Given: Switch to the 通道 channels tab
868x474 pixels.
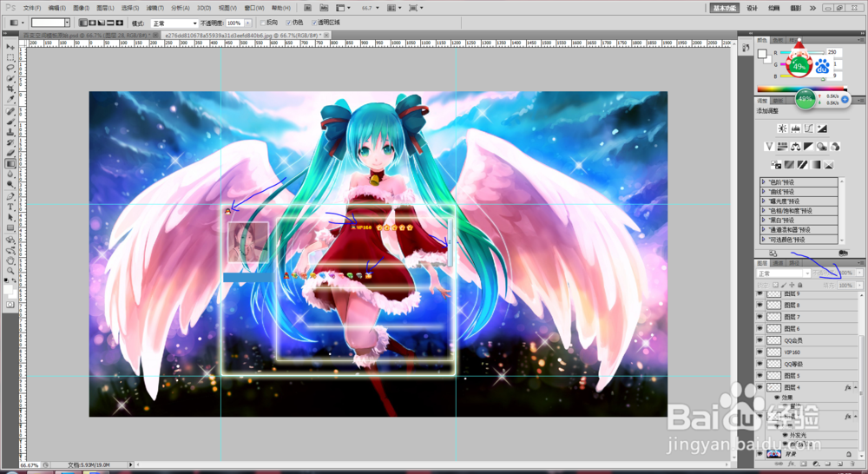Looking at the screenshot, I should tap(779, 263).
